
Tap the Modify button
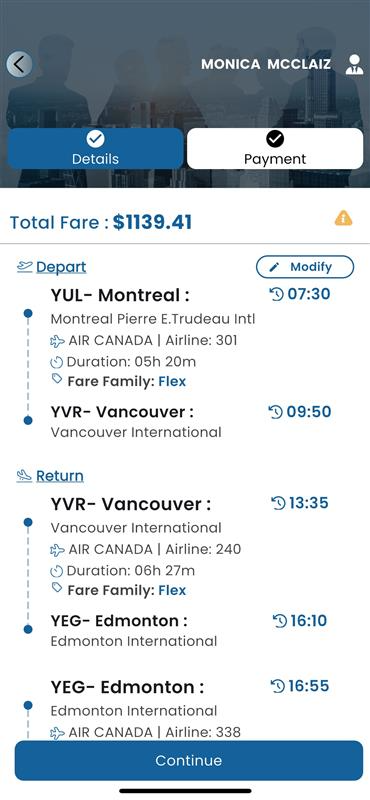point(305,267)
